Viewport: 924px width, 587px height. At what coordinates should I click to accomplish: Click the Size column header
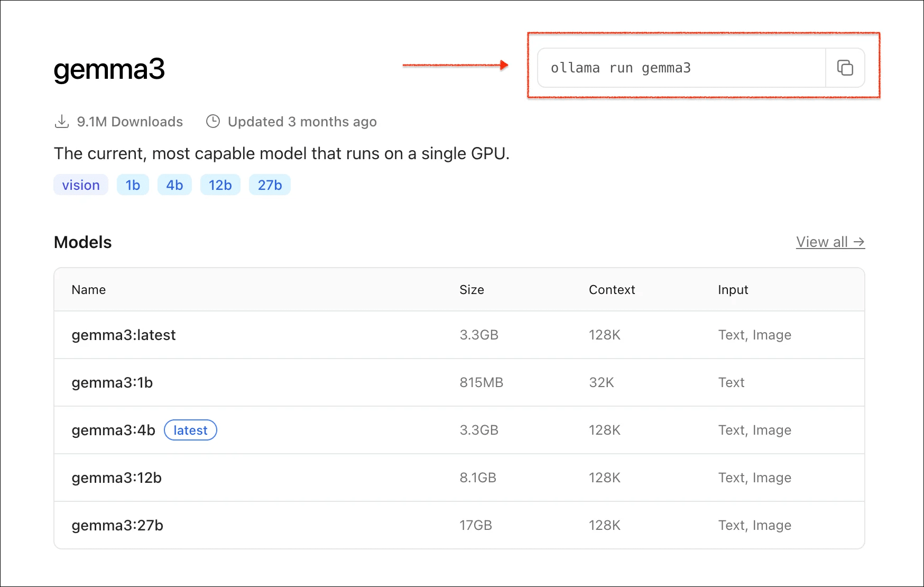coord(472,290)
